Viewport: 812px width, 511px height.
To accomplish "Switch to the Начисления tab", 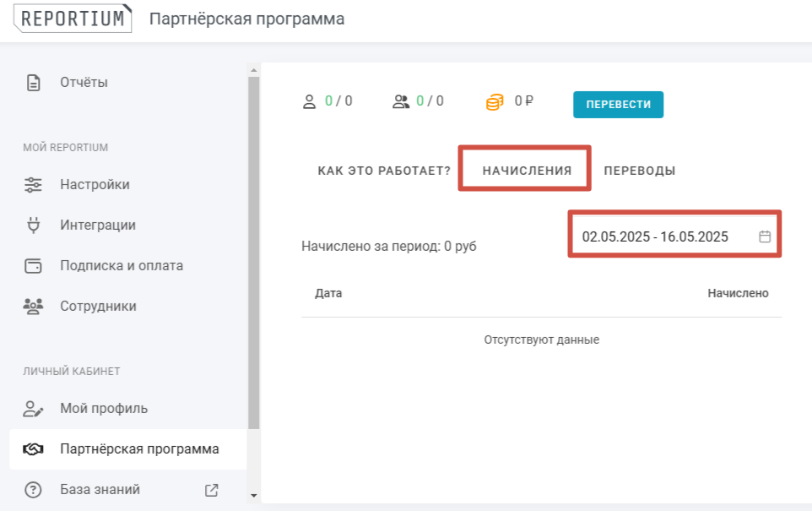I will (527, 171).
